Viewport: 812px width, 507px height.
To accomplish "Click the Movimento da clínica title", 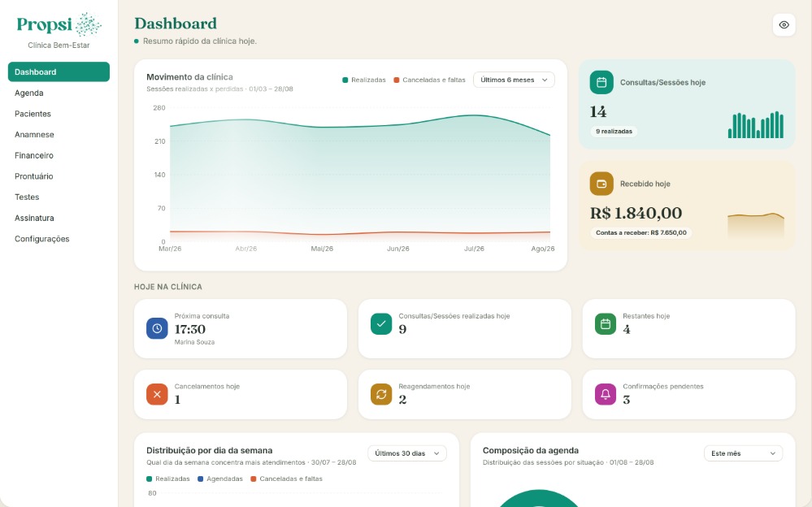I will 189,77.
